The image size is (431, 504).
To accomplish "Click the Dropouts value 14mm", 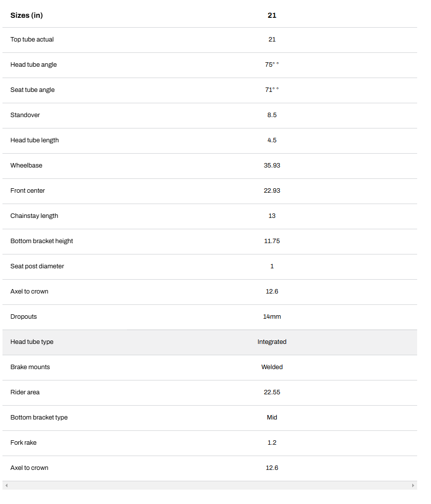I will pyautogui.click(x=272, y=317).
